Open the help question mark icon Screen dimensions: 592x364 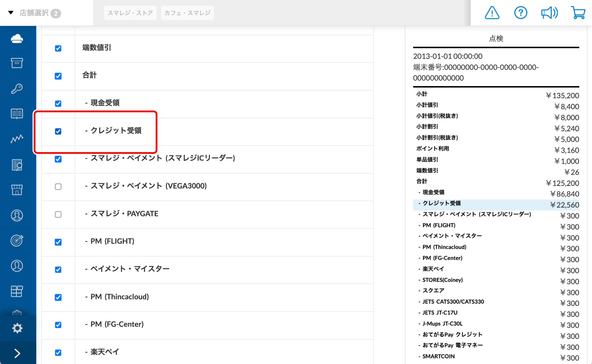pos(521,13)
